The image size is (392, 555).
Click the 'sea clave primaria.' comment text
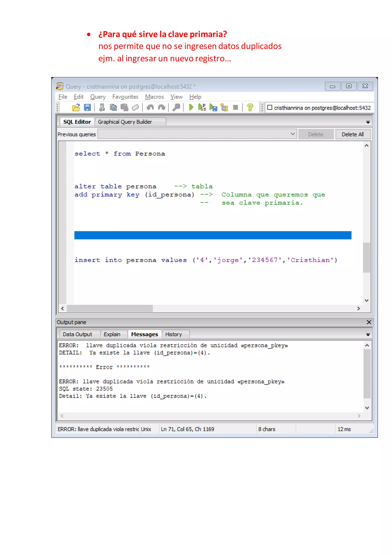[x=262, y=203]
